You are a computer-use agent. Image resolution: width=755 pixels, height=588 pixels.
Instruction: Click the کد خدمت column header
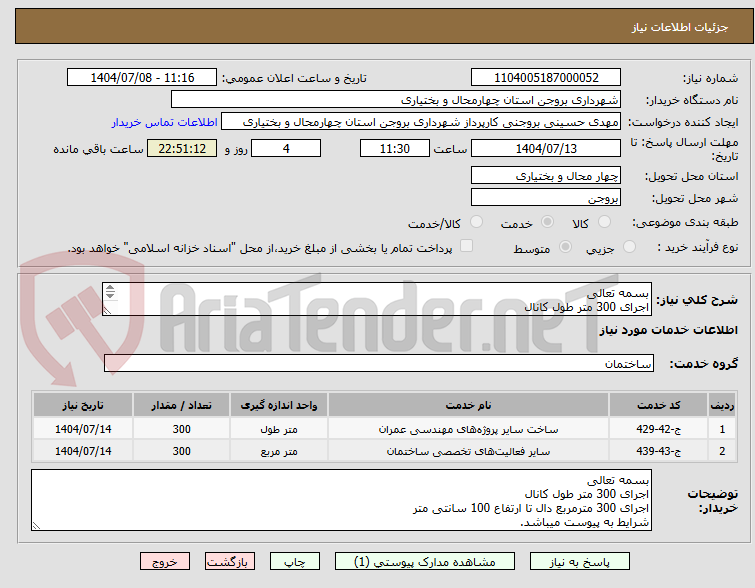(x=658, y=405)
